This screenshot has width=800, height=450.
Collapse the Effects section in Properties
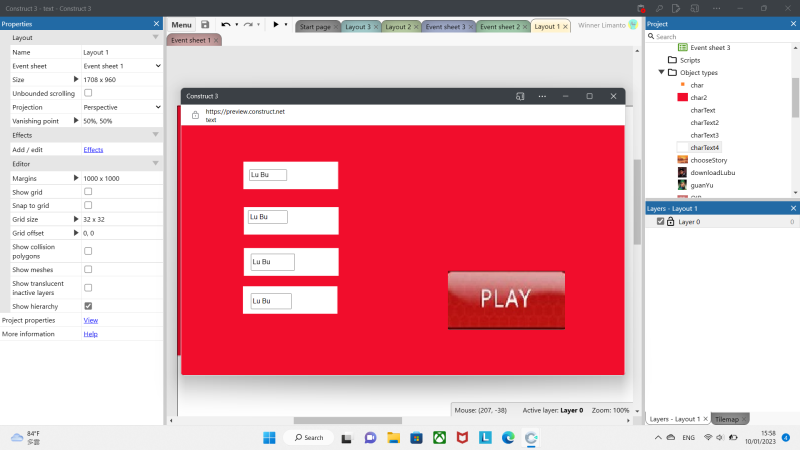coord(155,134)
